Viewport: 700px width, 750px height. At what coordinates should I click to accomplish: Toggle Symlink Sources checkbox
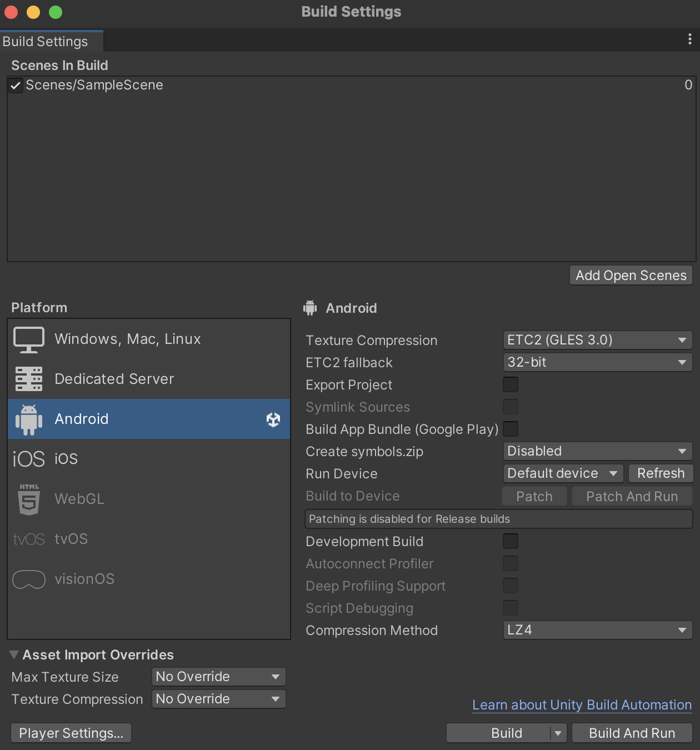coord(511,407)
